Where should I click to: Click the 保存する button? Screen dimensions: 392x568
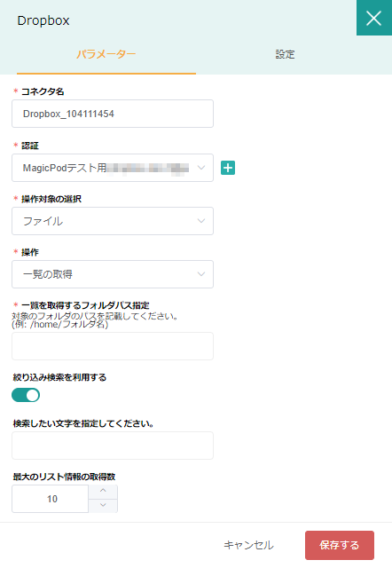coord(340,545)
